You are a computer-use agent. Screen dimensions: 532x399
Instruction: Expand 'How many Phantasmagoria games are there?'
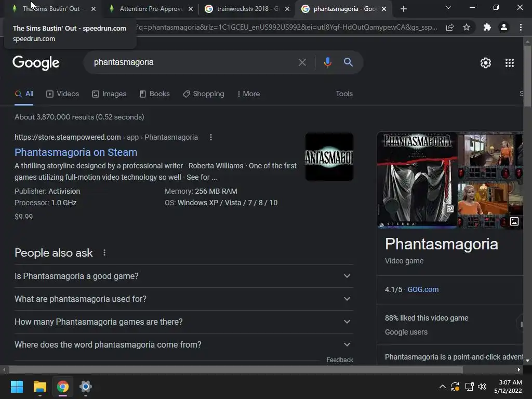pyautogui.click(x=183, y=322)
